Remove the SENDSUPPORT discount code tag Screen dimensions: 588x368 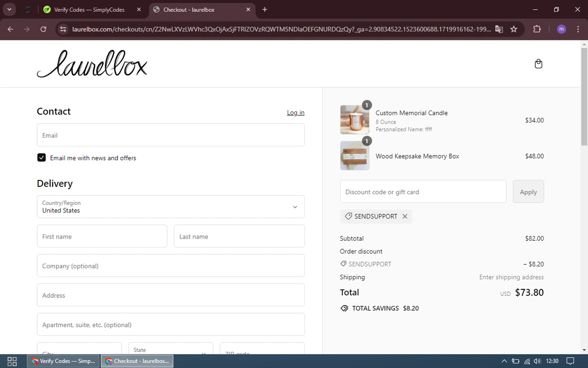(405, 216)
